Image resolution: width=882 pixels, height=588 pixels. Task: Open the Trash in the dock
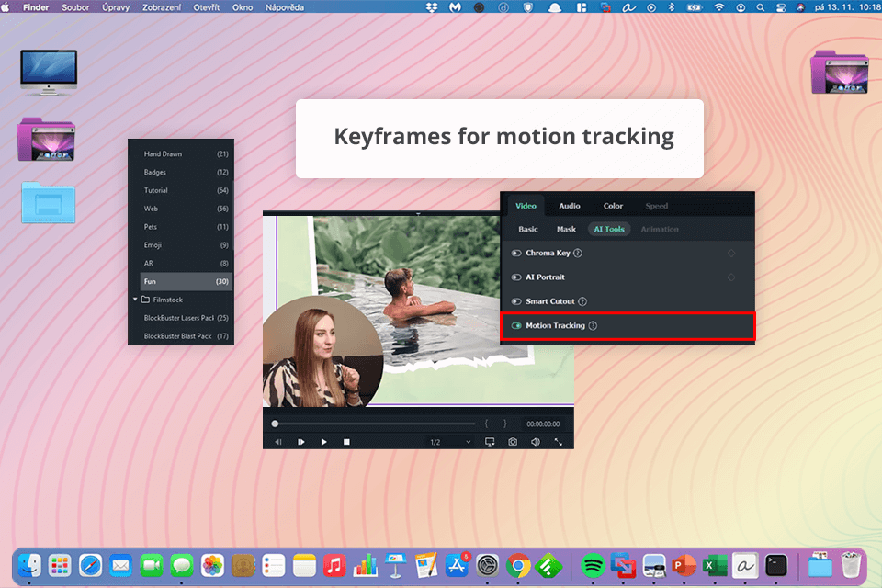(x=851, y=566)
